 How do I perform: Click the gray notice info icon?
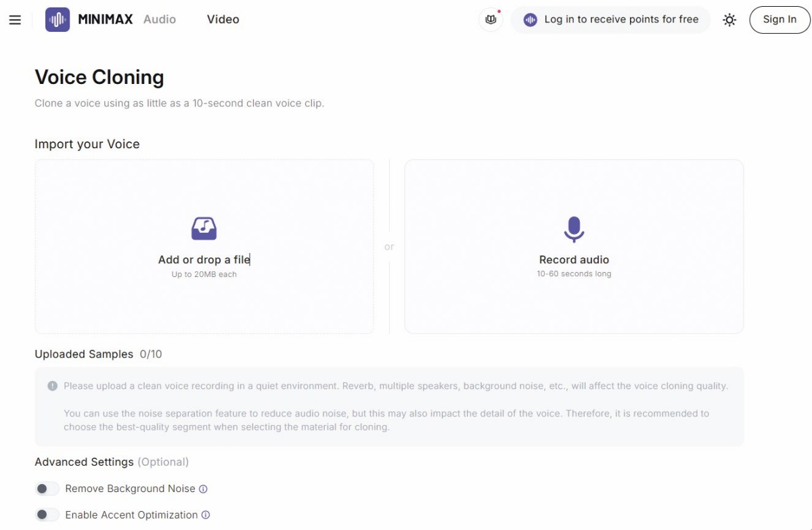click(52, 386)
